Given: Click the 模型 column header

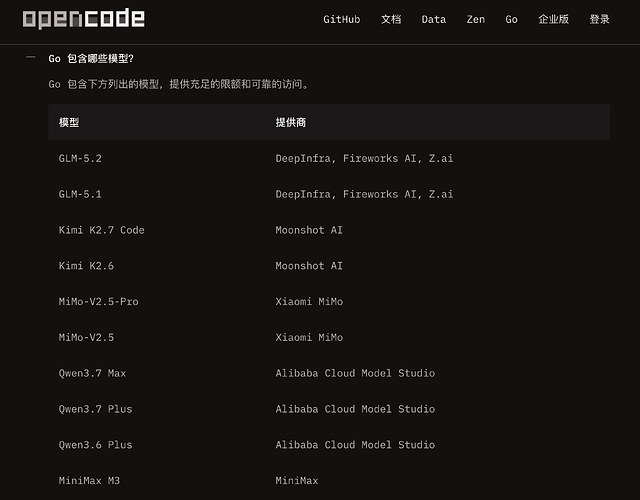Looking at the screenshot, I should (x=69, y=122).
